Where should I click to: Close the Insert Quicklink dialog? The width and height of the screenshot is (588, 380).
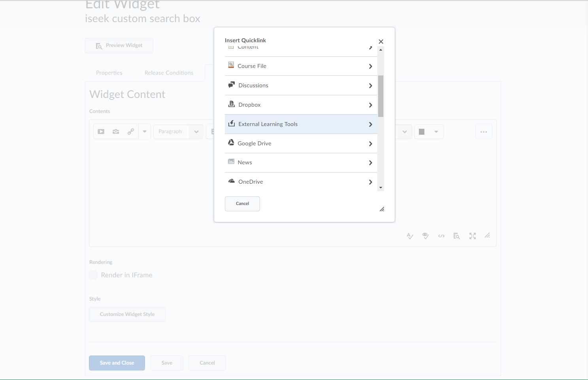tap(381, 41)
